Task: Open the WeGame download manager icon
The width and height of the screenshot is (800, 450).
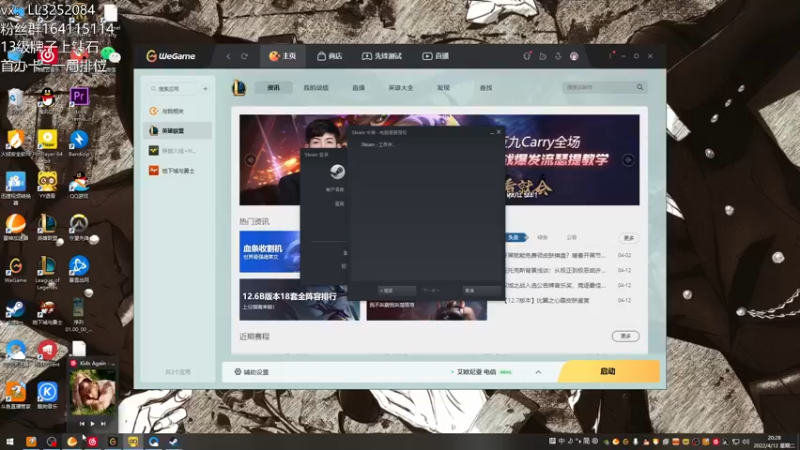Action: click(558, 56)
